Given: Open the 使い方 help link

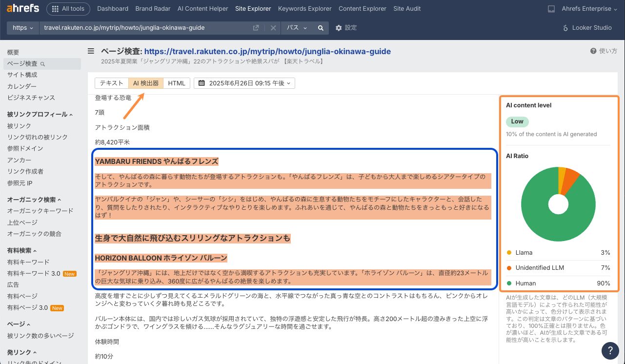Looking at the screenshot, I should [604, 51].
